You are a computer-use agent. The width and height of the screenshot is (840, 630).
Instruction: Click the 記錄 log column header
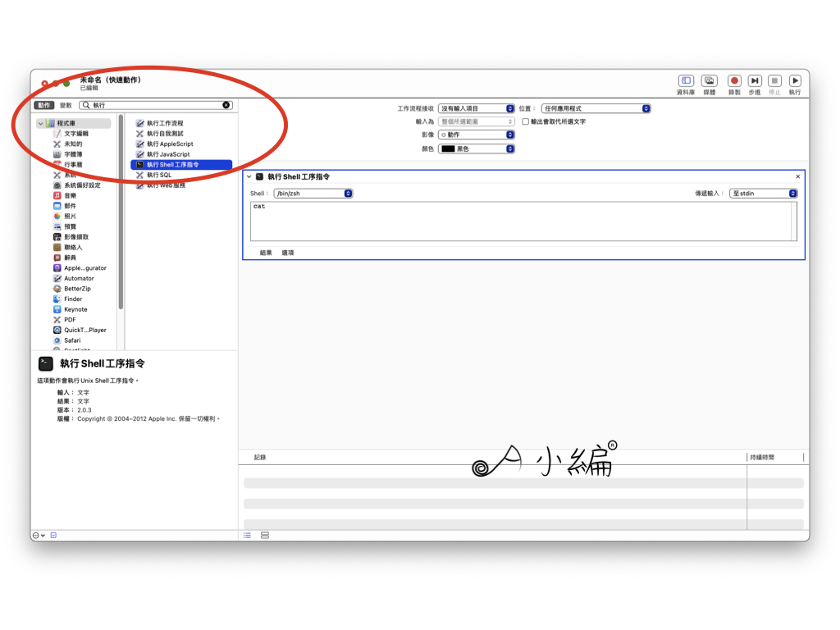[x=260, y=458]
